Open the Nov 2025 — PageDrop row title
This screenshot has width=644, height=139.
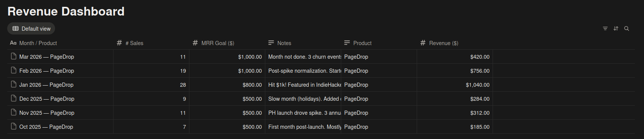pyautogui.click(x=47, y=113)
